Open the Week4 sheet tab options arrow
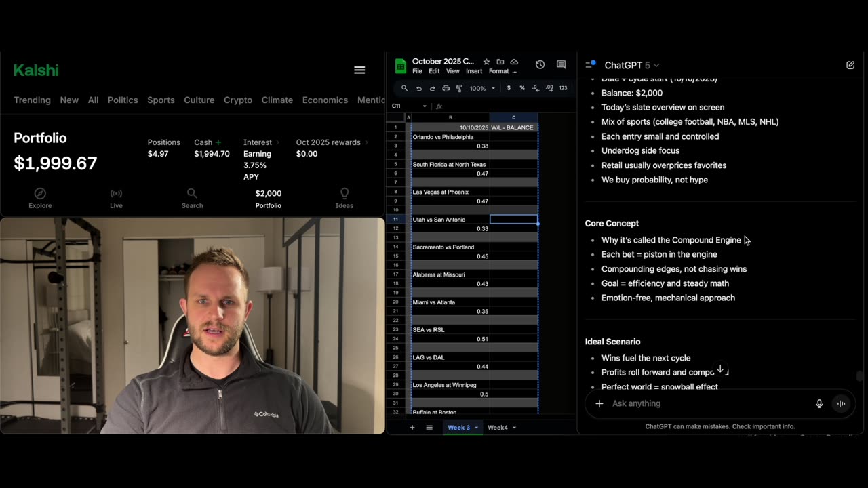This screenshot has height=488, width=868. click(x=514, y=428)
